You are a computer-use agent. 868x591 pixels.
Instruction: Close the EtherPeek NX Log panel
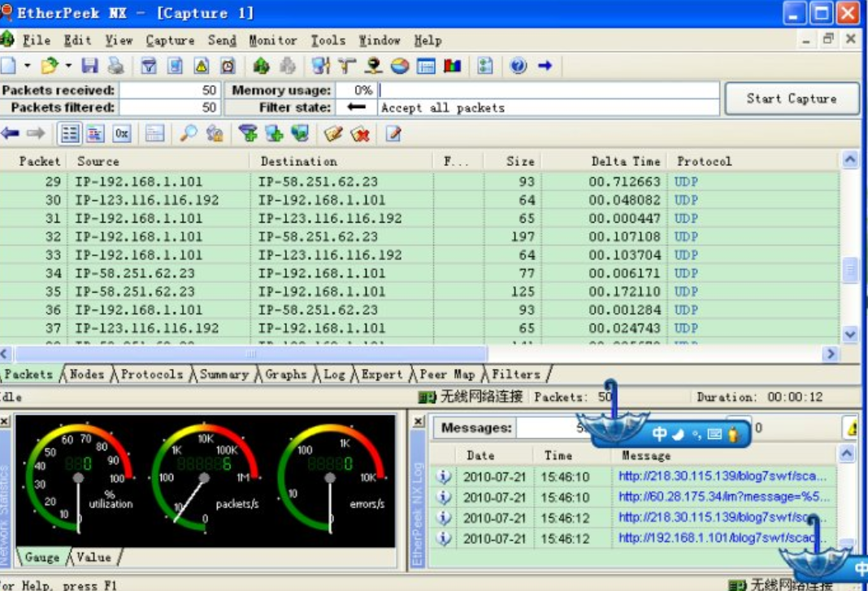419,422
